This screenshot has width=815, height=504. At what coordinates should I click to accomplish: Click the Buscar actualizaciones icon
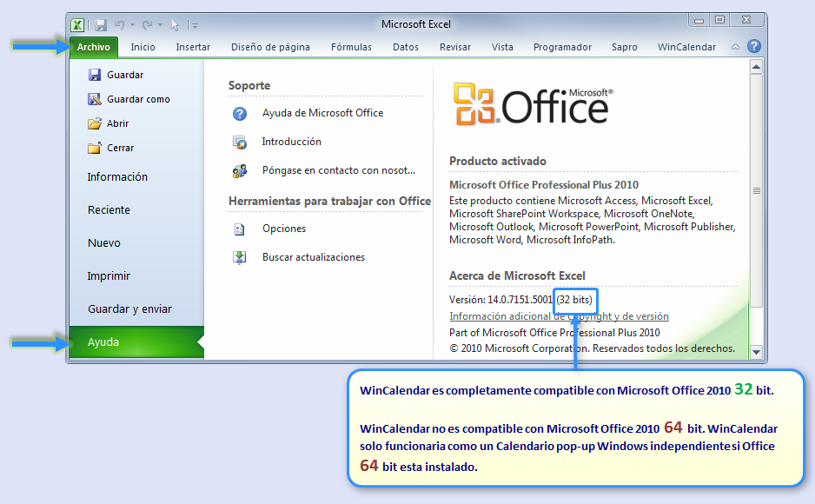pyautogui.click(x=238, y=256)
